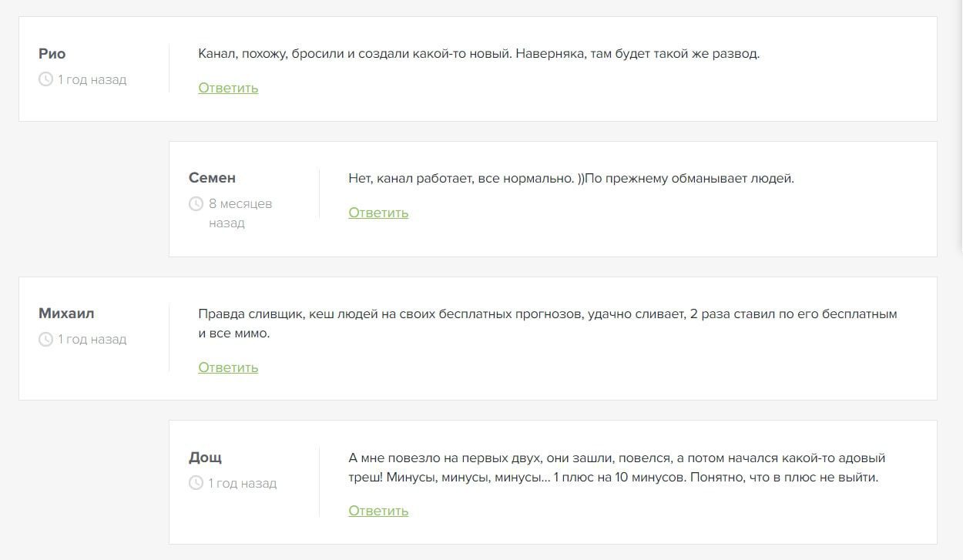Select the author name Дощ
The width and height of the screenshot is (963, 560).
[205, 458]
